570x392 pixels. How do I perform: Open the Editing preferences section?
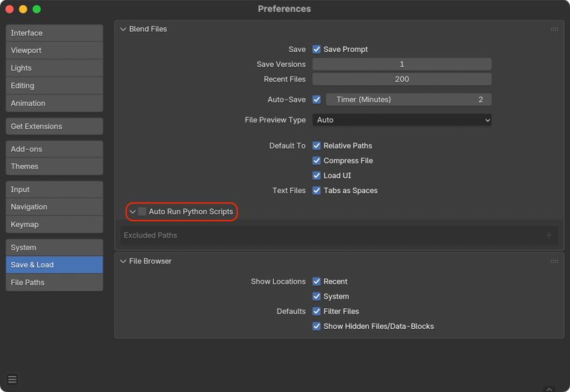coord(54,85)
